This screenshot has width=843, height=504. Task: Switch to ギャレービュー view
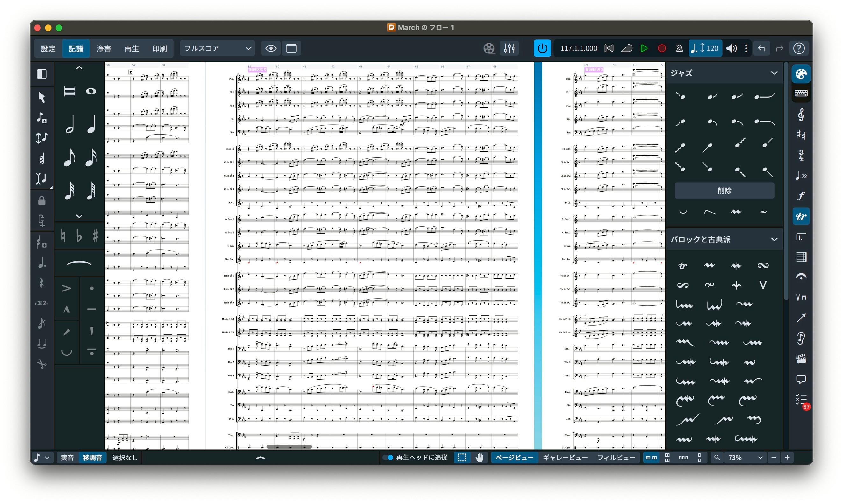coord(565,458)
